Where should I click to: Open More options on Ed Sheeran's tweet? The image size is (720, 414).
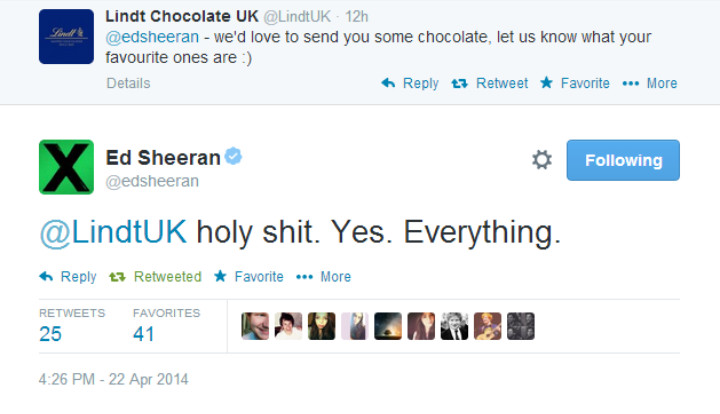pyautogui.click(x=324, y=276)
